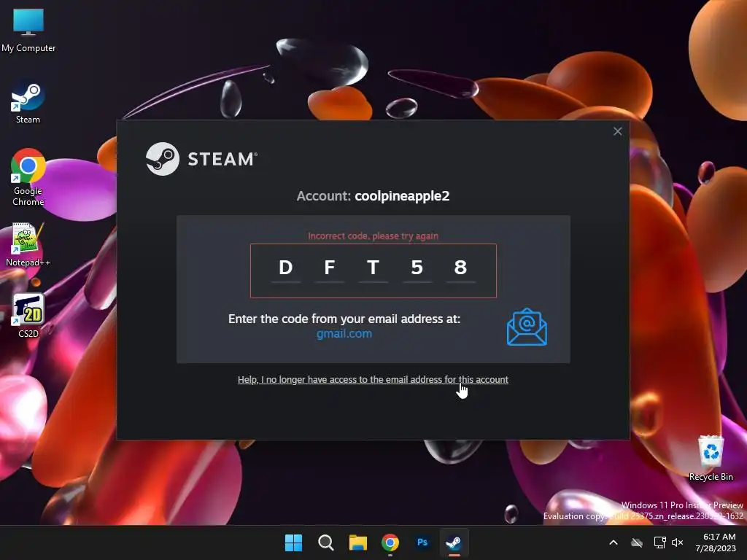Open the My Computer desktop icon
Viewport: 747px width, 560px height.
[x=28, y=31]
